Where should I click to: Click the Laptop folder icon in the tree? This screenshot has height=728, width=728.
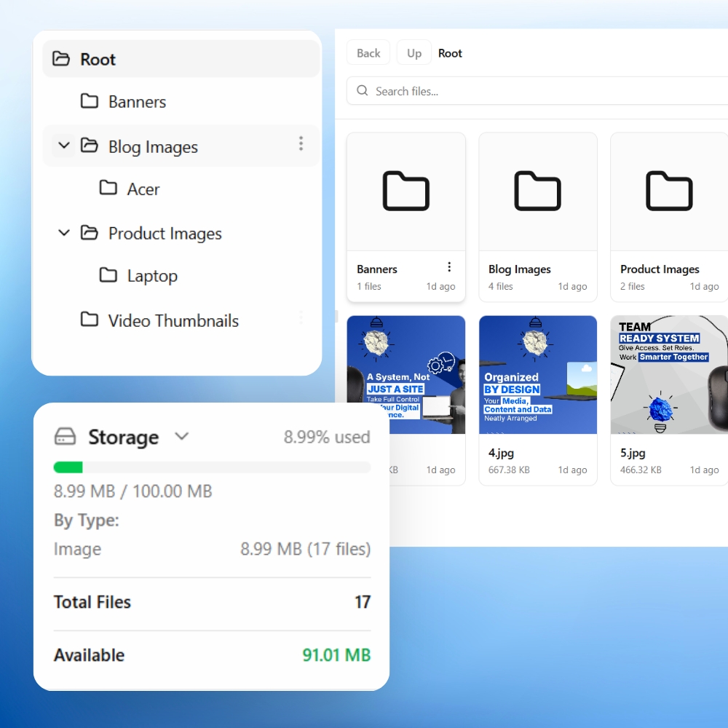coord(108,275)
